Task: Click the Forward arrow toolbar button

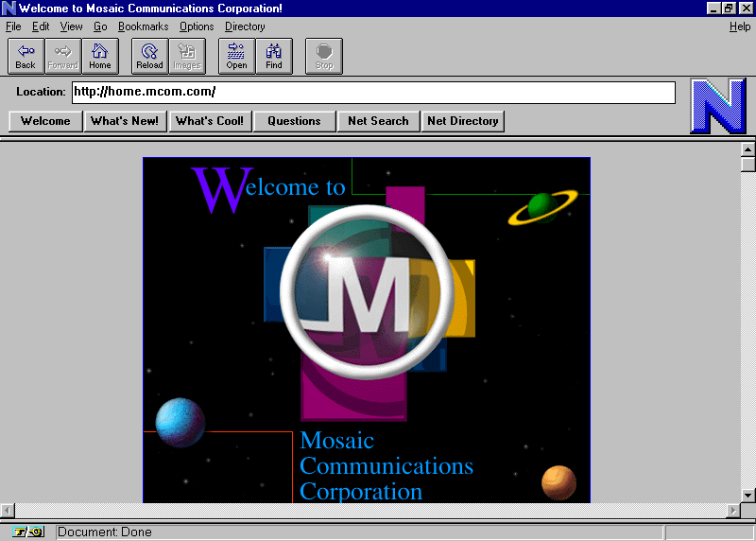Action: (63, 57)
